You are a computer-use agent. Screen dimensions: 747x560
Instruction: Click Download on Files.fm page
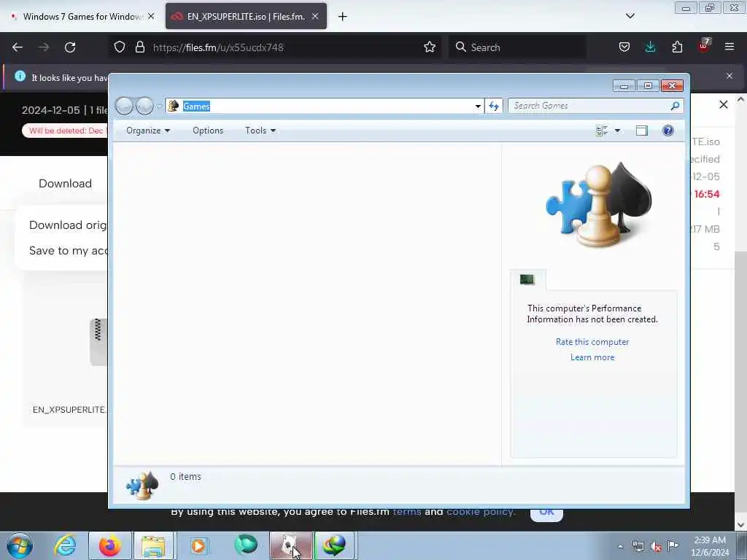(x=65, y=183)
